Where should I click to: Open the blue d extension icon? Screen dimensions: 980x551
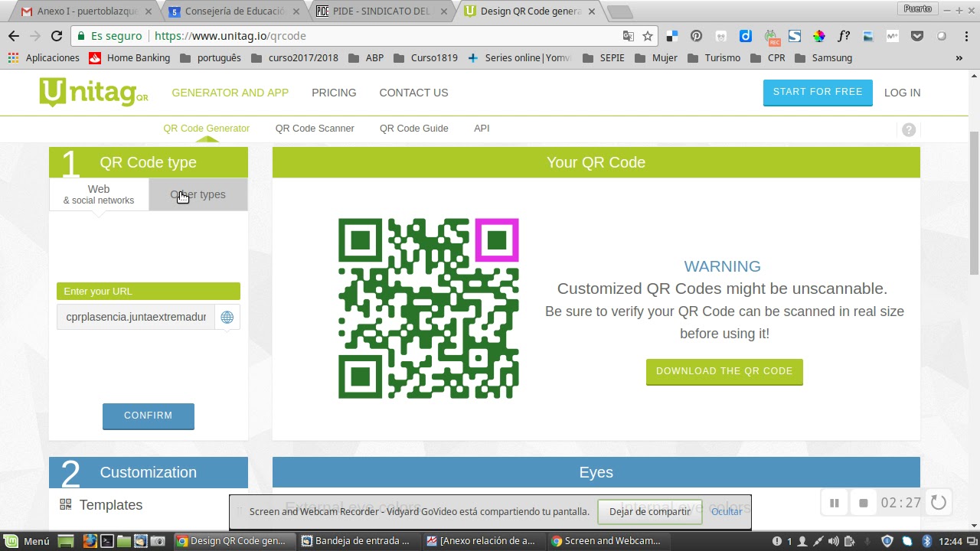tap(745, 36)
